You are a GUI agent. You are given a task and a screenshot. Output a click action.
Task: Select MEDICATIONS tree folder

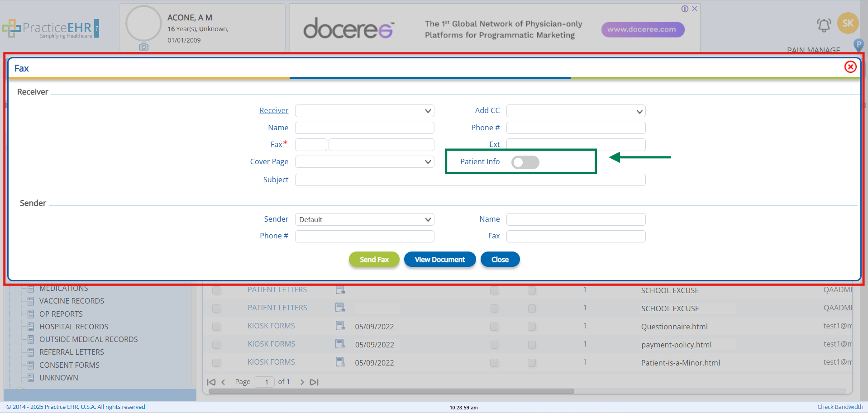(64, 289)
